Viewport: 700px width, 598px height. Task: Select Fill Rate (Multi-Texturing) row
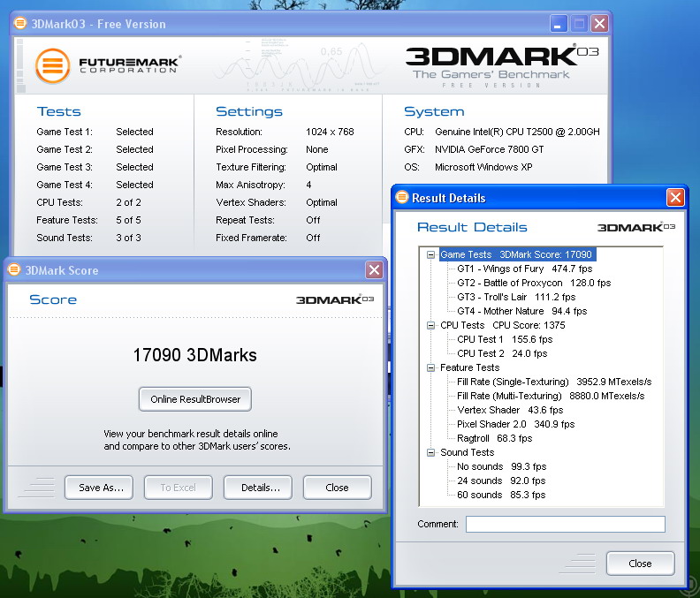551,396
